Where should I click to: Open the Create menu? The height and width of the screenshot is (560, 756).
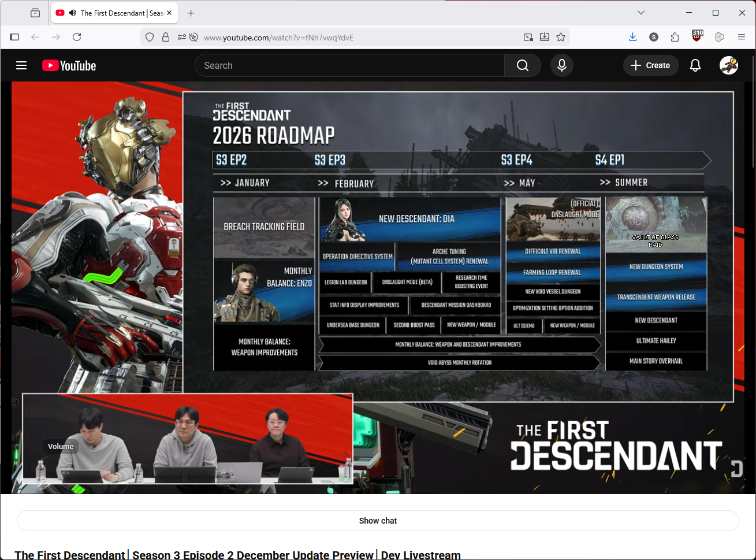(650, 65)
